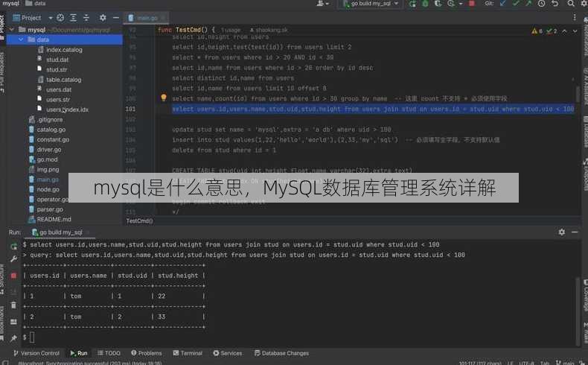588x365 pixels.
Task: Select users.str file in tree
Action: click(x=58, y=99)
